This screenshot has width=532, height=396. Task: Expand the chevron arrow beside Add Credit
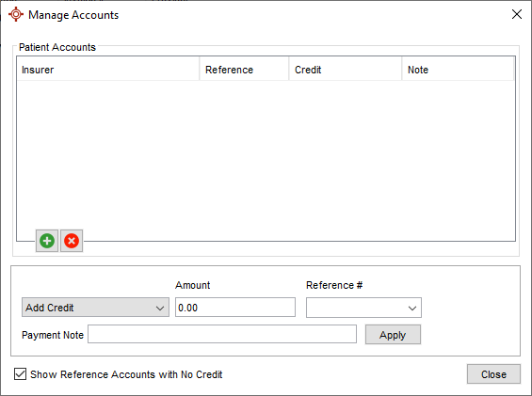tap(160, 309)
